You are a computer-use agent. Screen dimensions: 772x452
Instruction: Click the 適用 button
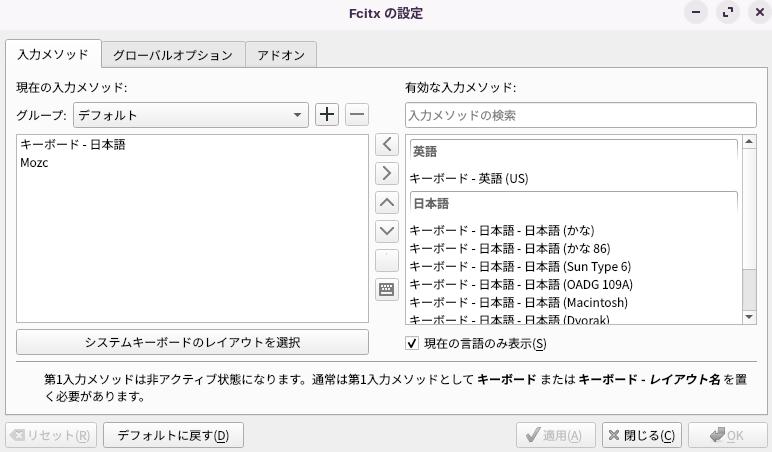[555, 435]
